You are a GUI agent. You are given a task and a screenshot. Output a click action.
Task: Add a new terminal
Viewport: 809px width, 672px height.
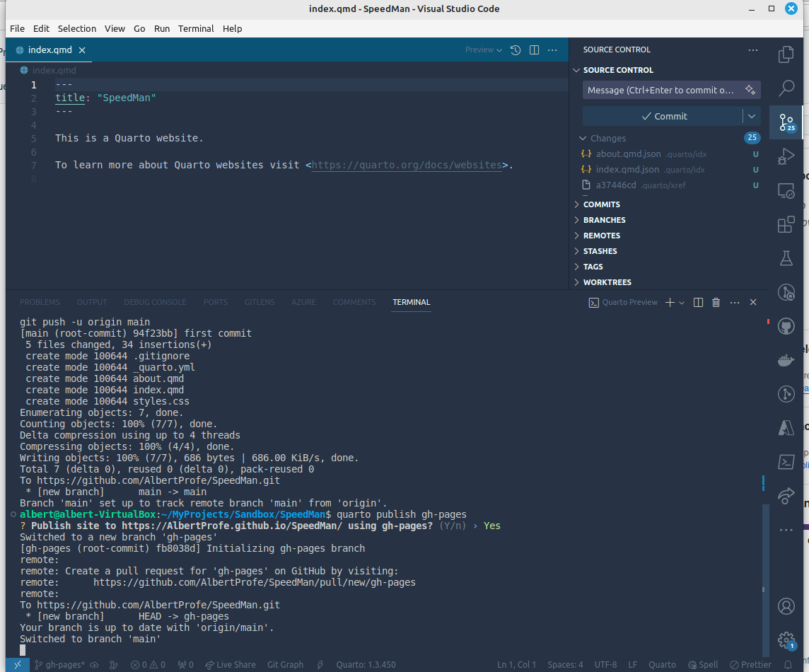(670, 303)
